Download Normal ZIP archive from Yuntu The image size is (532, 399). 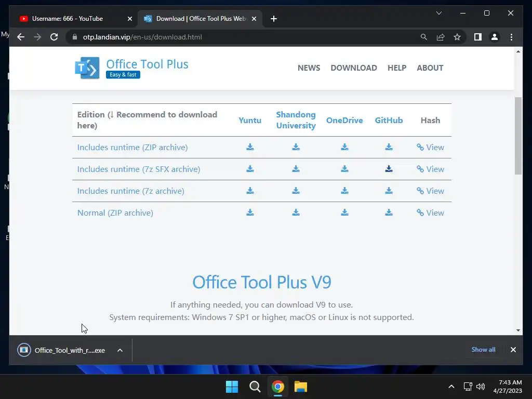tap(250, 212)
